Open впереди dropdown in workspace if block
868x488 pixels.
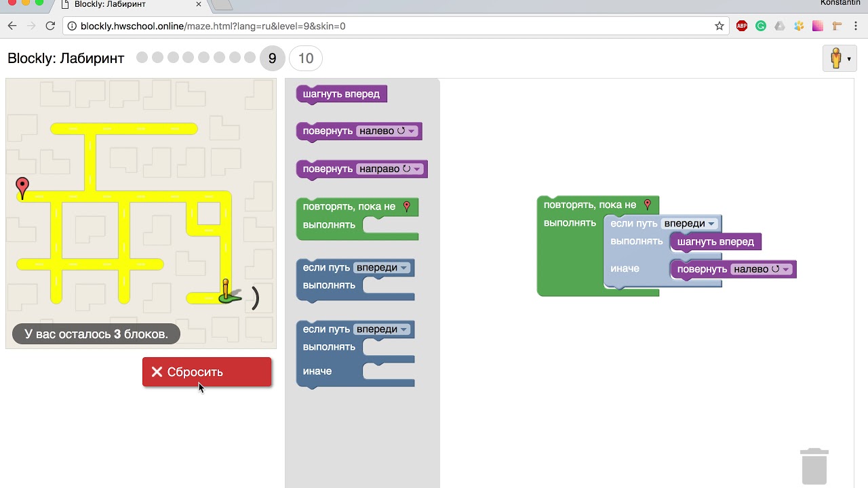point(690,224)
